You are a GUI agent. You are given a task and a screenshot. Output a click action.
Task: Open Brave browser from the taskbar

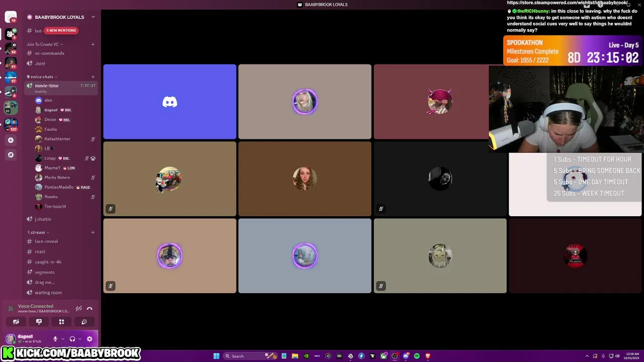pos(428,356)
